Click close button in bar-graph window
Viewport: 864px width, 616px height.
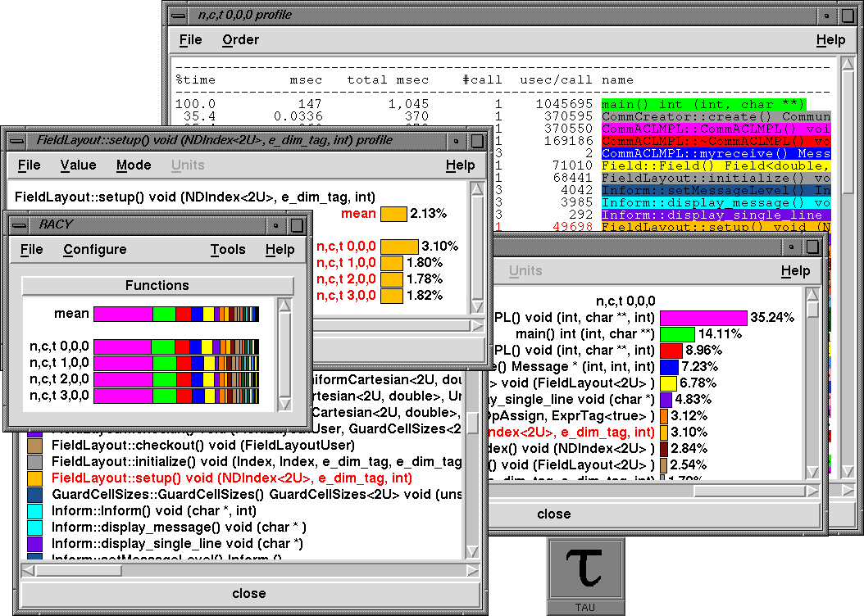(x=554, y=514)
